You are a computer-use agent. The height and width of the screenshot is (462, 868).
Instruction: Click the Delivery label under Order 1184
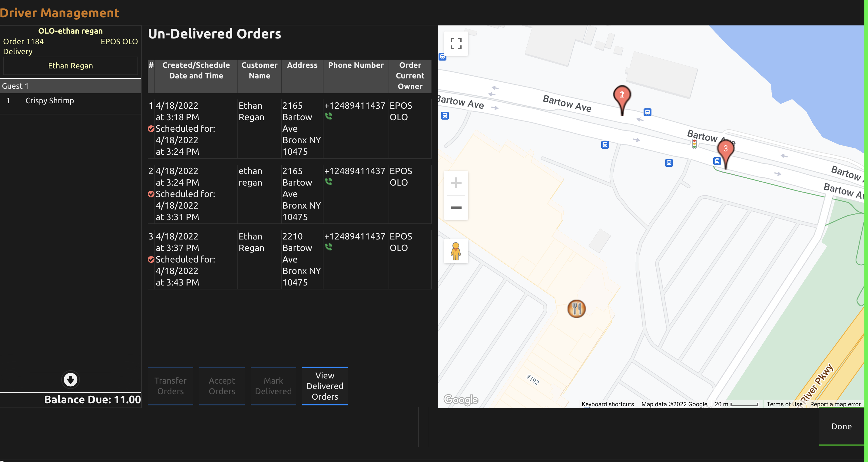[18, 51]
